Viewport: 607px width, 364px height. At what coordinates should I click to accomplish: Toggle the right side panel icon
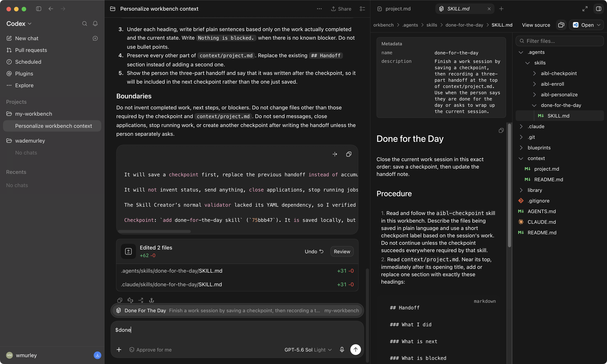coord(598,9)
